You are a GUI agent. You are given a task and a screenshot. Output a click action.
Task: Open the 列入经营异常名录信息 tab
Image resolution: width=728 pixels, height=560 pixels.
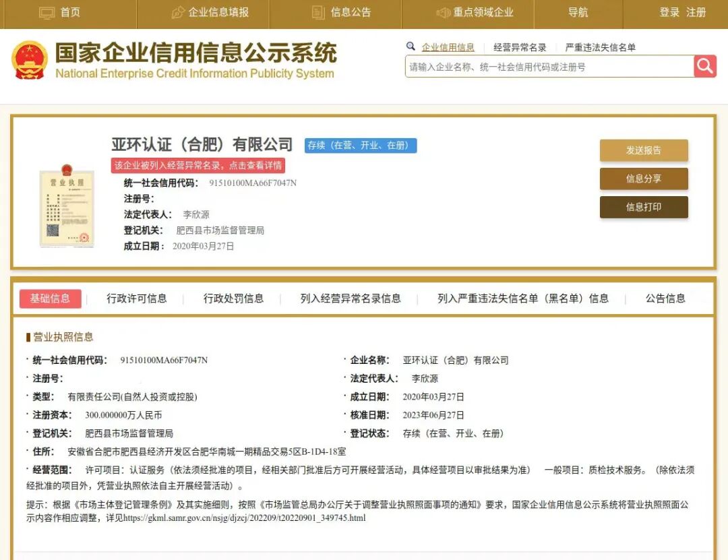tap(348, 299)
